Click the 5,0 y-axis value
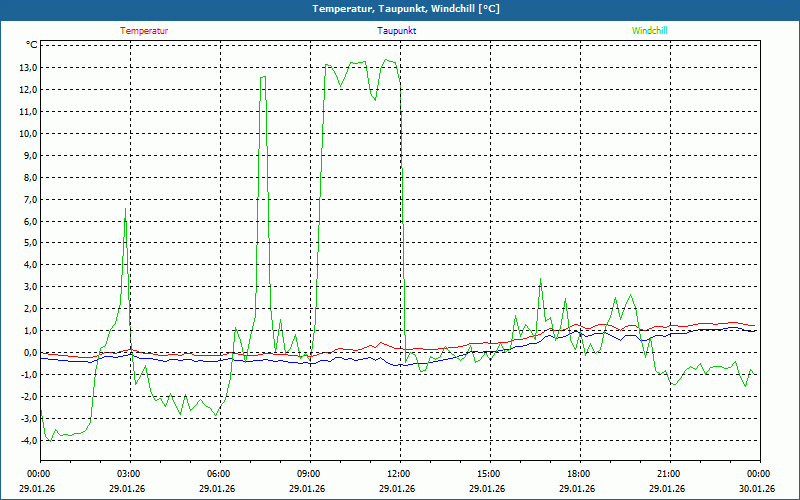Screen dimensions: 800x500 pos(30,243)
